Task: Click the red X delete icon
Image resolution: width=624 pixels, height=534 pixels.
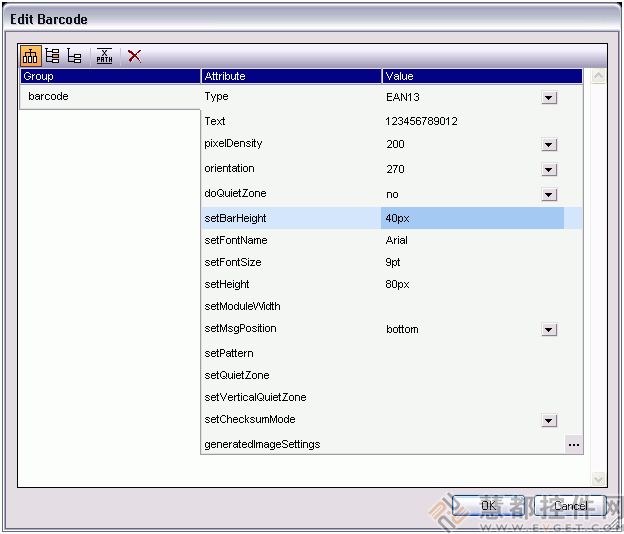Action: pos(134,56)
